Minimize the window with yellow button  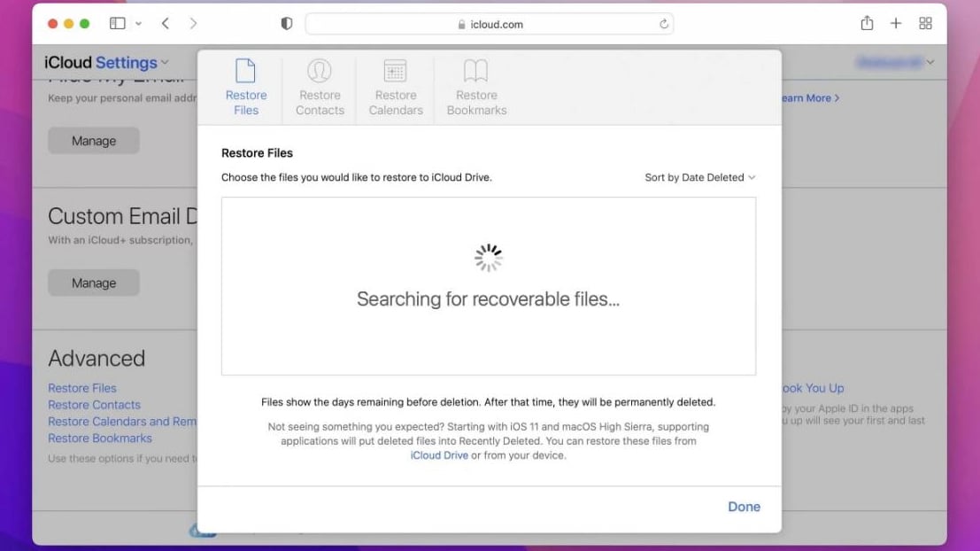pyautogui.click(x=69, y=24)
